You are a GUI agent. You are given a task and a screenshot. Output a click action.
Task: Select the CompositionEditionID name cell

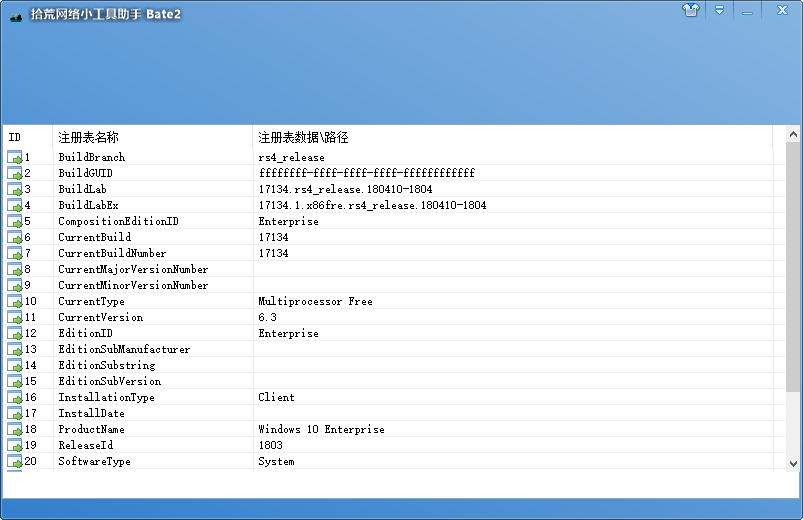118,221
